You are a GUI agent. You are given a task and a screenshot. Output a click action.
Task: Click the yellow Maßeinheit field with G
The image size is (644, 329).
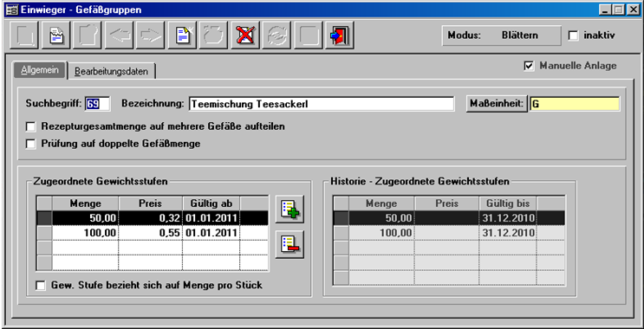coord(575,104)
